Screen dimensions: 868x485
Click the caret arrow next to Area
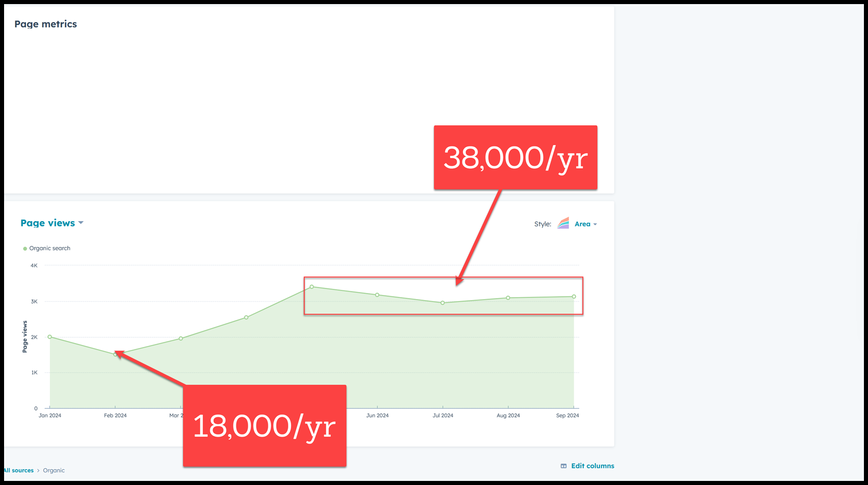(x=595, y=224)
